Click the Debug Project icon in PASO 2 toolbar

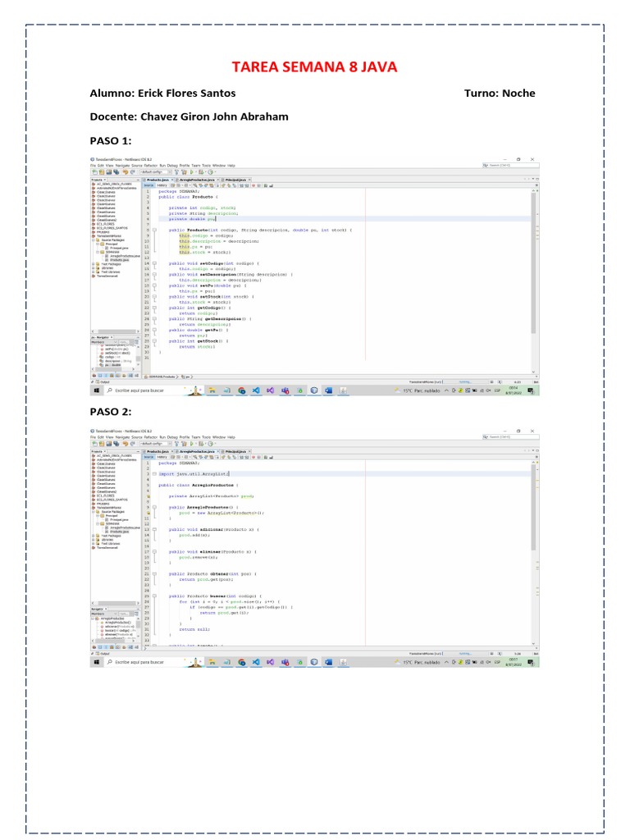(201, 444)
